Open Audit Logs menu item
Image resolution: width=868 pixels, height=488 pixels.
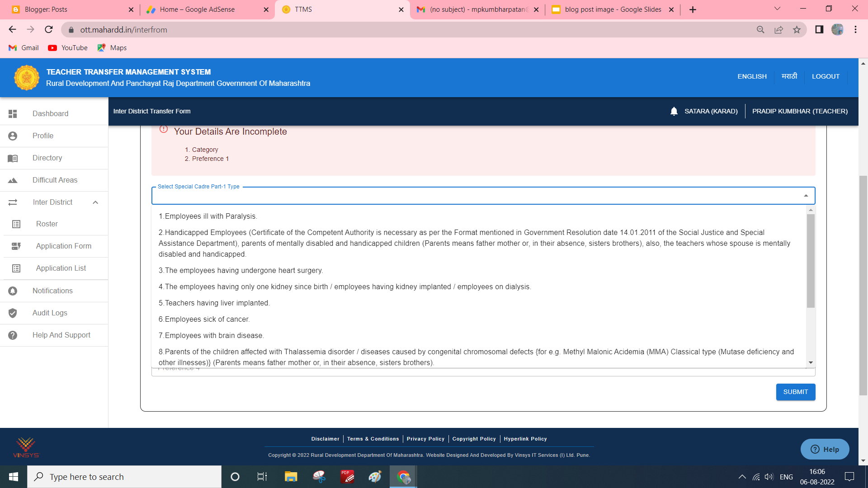54,313
